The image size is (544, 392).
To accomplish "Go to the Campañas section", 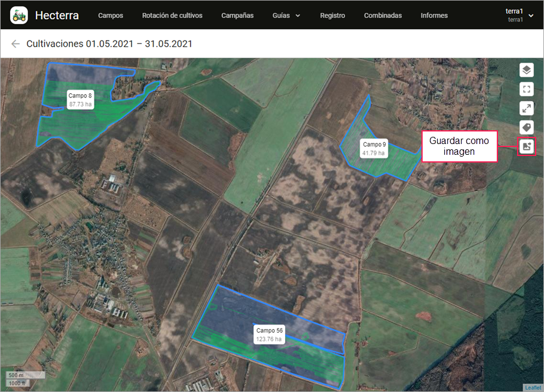I will point(237,16).
